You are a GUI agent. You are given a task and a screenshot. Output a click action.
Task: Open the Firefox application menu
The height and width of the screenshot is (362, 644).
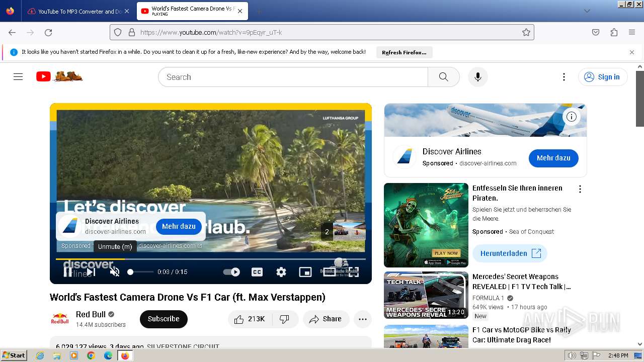(x=632, y=32)
